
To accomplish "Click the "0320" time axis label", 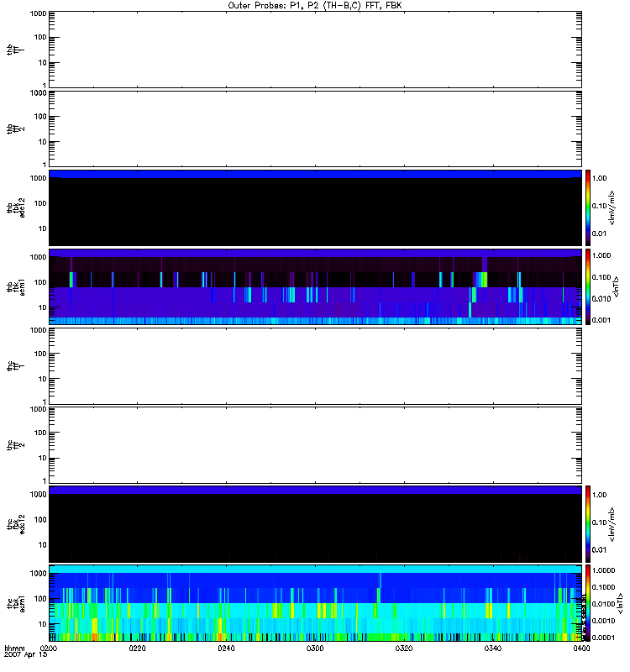I will click(404, 648).
